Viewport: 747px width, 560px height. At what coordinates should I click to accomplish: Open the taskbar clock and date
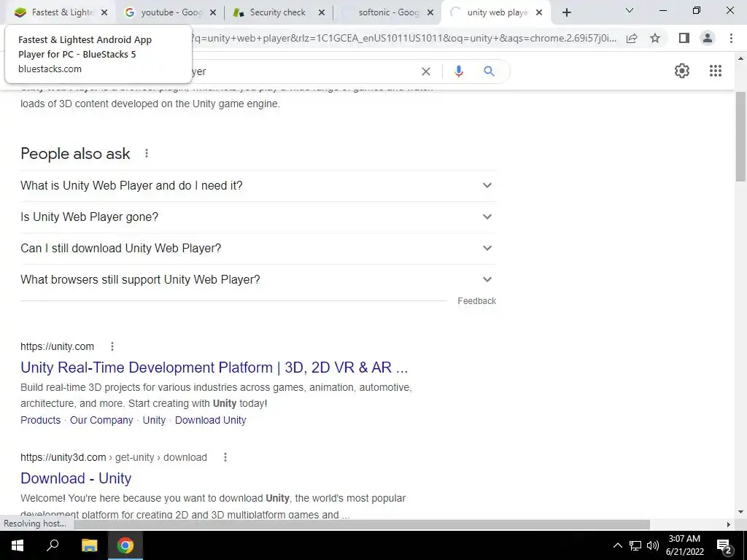684,545
